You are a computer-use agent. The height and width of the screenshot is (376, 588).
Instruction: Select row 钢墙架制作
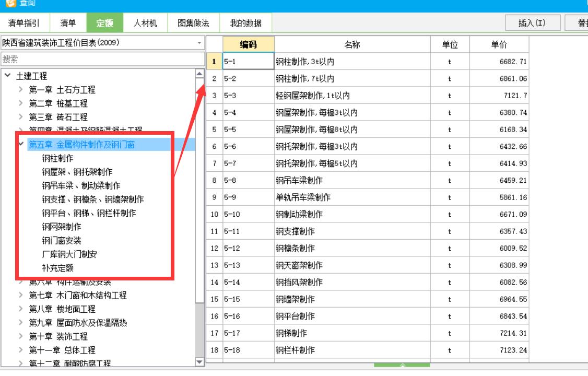click(368, 299)
